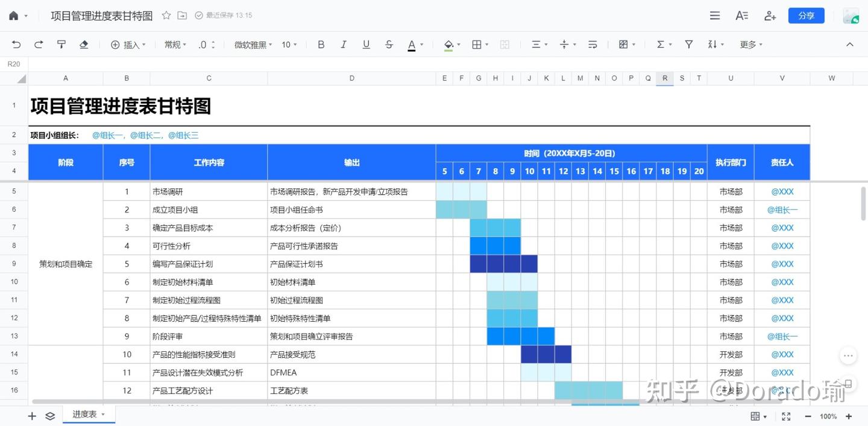This screenshot has height=426, width=868.
Task: Open the 常规 number format dropdown
Action: 175,45
